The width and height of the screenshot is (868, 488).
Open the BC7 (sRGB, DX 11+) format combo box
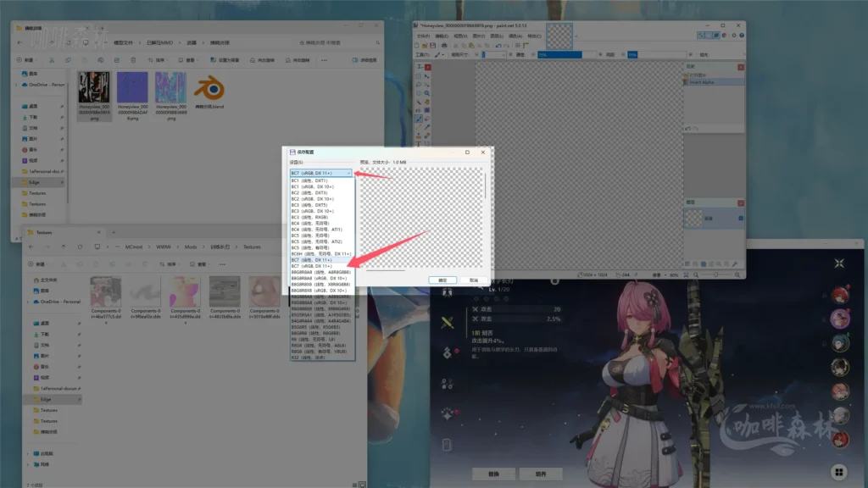(321, 173)
